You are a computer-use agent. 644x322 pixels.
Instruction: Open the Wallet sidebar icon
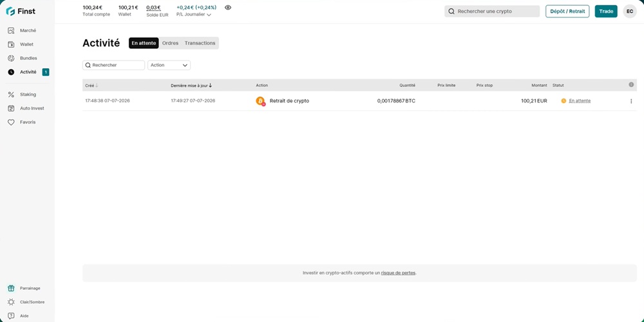(11, 44)
